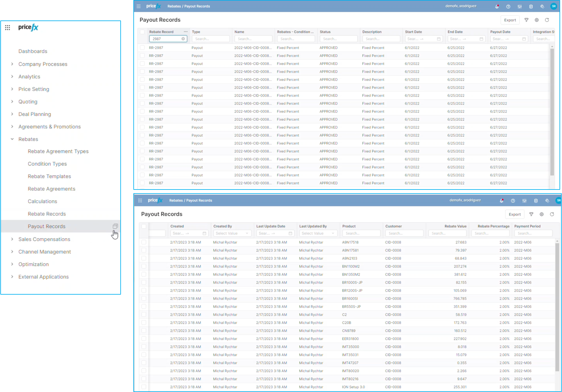Refresh the lower Payout Records table
Image resolution: width=562 pixels, height=392 pixels.
552,214
